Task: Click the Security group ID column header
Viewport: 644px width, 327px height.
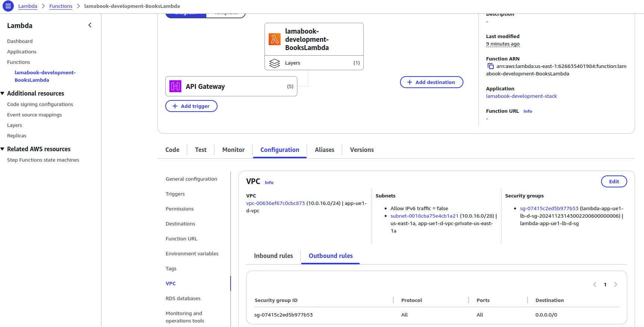Action: [x=276, y=300]
